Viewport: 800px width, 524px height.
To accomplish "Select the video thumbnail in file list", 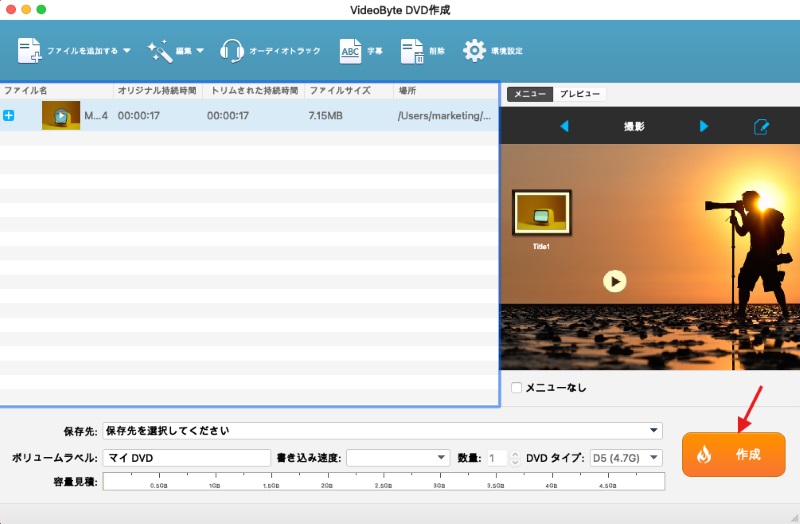I will (61, 115).
